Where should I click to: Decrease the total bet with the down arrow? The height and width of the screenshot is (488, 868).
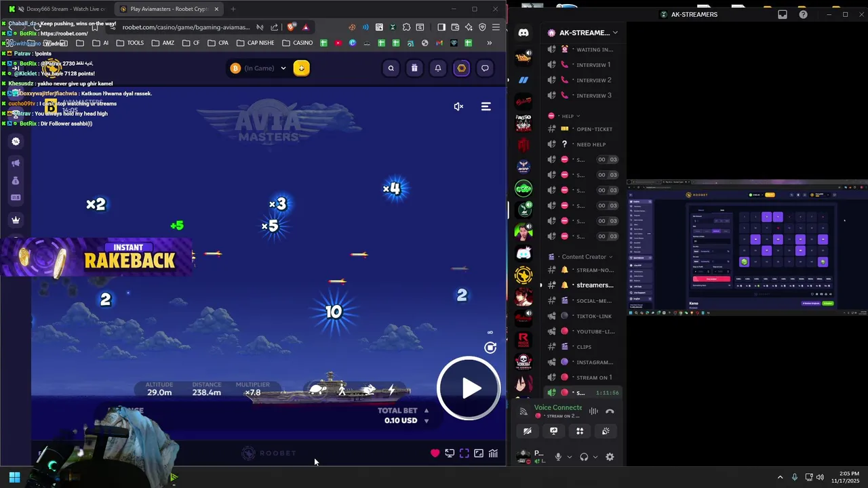427,421
